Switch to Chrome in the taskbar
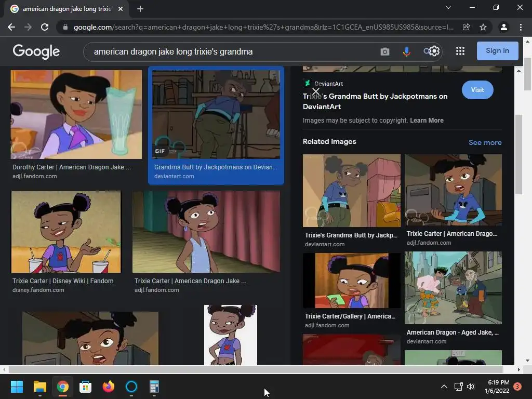Viewport: 532px width, 399px height. (63, 387)
